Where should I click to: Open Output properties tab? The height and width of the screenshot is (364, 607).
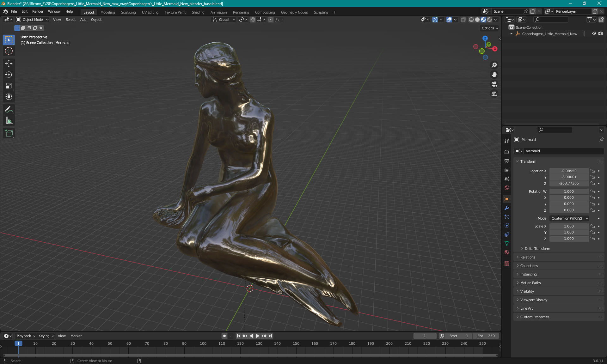coord(507,161)
